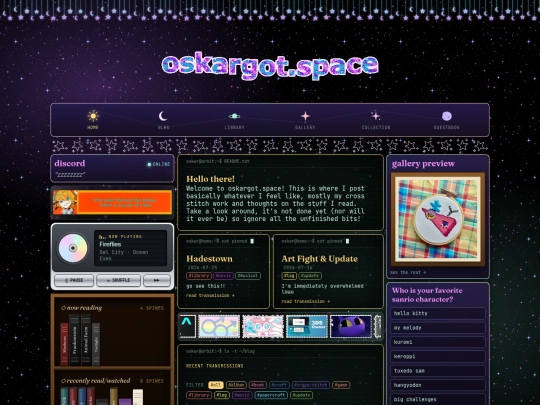540x405 pixels.
Task: Click the #movie tag on the Hadestown post
Action: pyautogui.click(x=223, y=276)
